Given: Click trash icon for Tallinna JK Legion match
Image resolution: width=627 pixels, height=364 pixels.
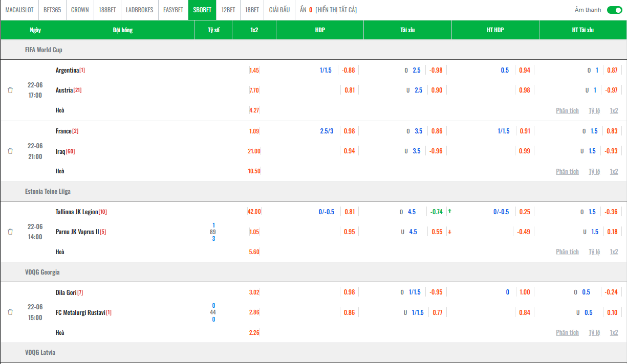Looking at the screenshot, I should tap(10, 232).
